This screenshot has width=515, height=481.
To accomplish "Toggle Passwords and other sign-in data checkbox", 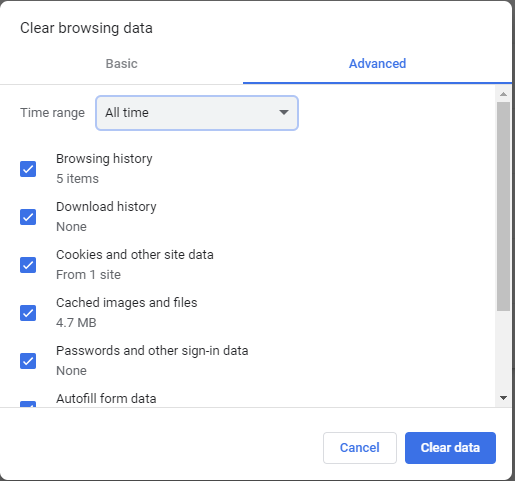I will pyautogui.click(x=28, y=361).
